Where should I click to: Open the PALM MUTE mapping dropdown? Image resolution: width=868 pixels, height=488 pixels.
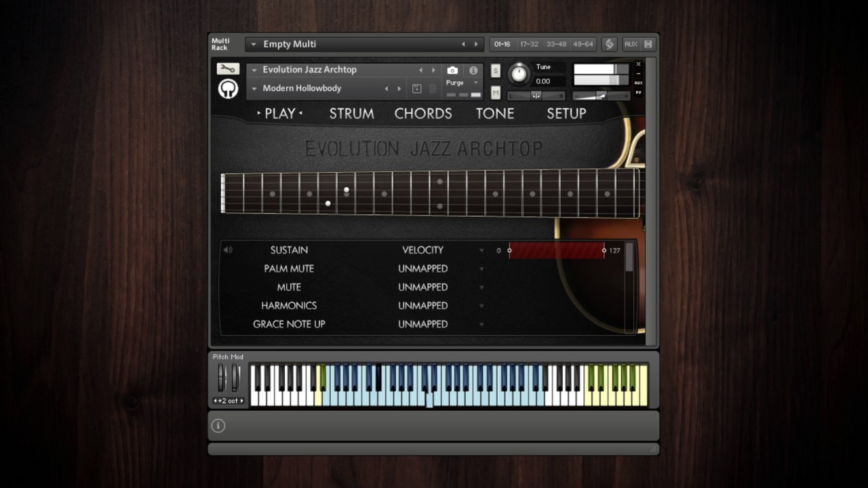click(x=481, y=269)
